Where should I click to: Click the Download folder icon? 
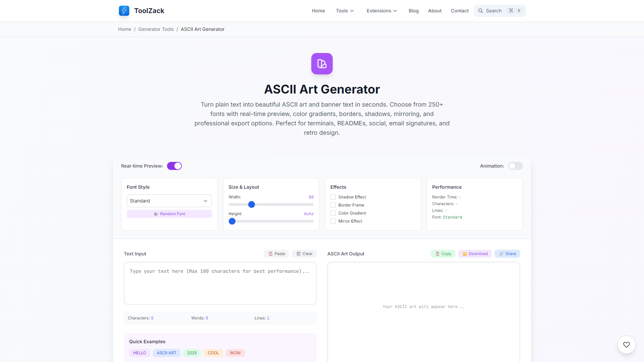click(x=465, y=254)
